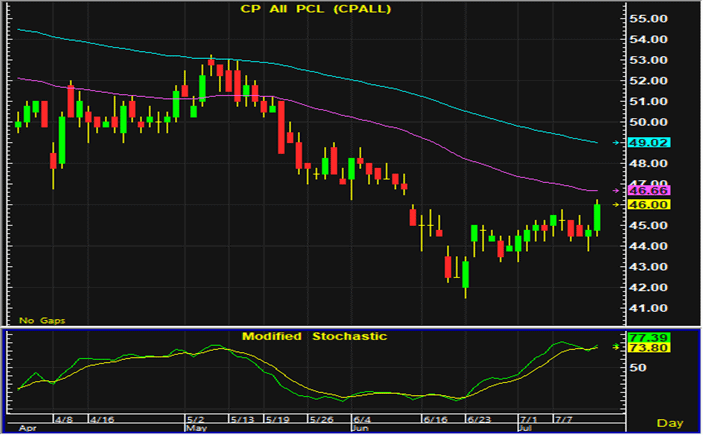Click the 4/16 date marker
The height and width of the screenshot is (435, 703).
click(x=101, y=420)
